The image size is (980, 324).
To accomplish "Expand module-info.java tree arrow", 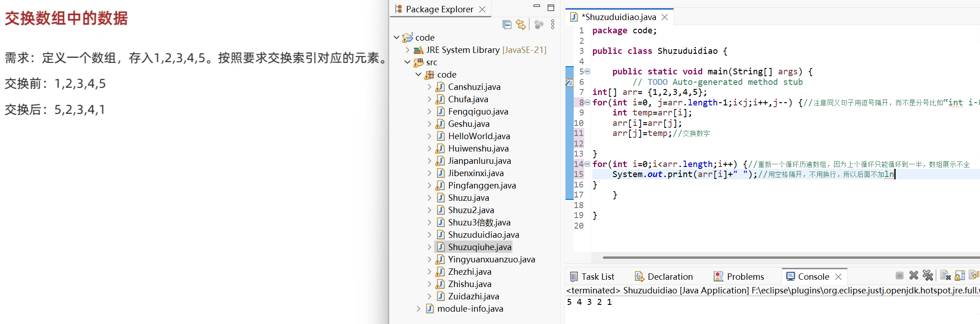I will point(418,308).
